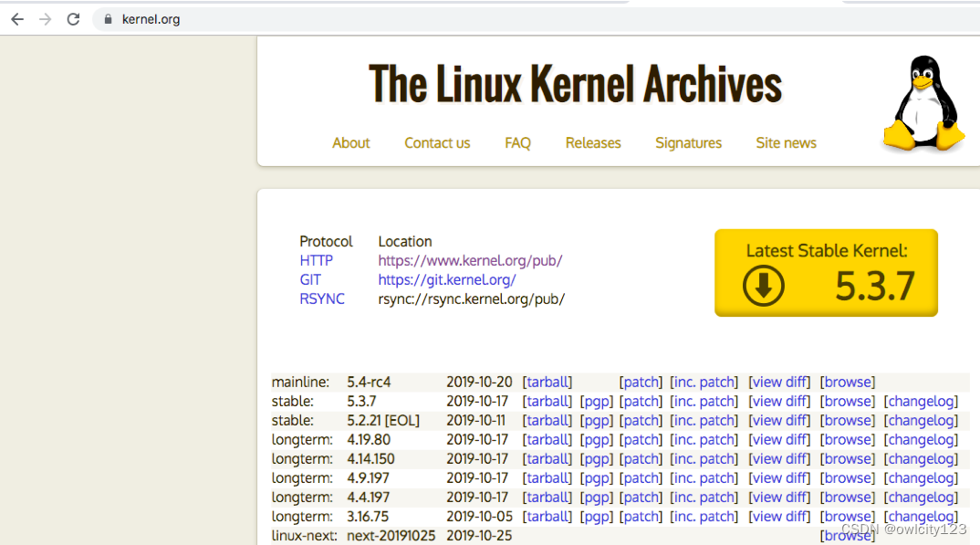
Task: Browse mainline 5.4-rc4 source
Action: coord(848,382)
